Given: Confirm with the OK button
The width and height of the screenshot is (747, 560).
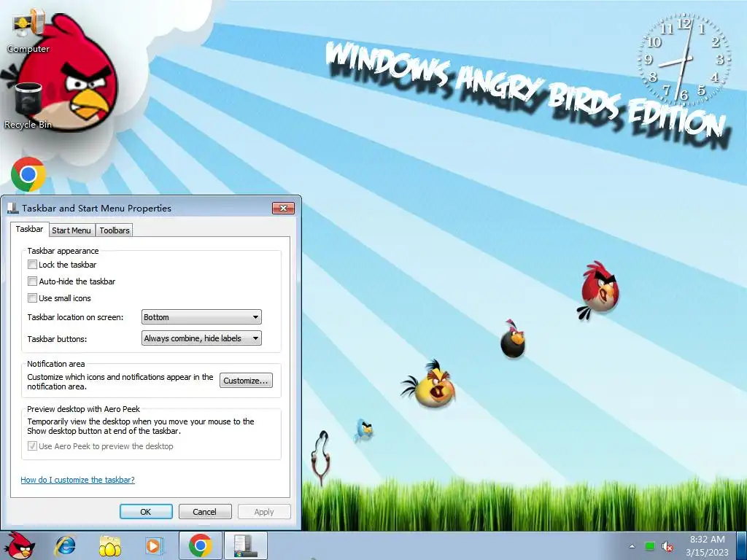Looking at the screenshot, I should 146,511.
